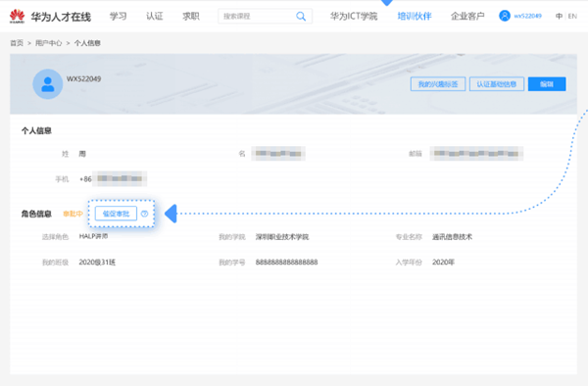
Task: Open the 培训伙伴 navigation item
Action: tap(415, 16)
